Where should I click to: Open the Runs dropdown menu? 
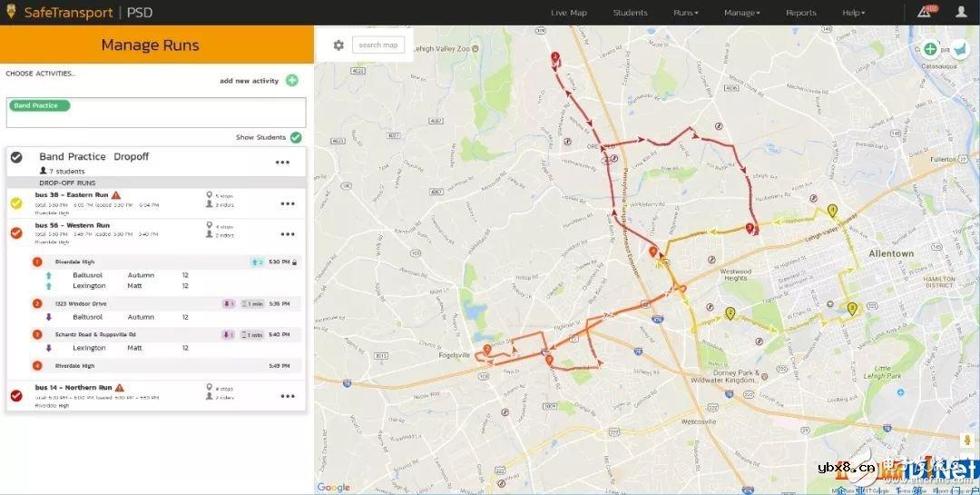685,13
